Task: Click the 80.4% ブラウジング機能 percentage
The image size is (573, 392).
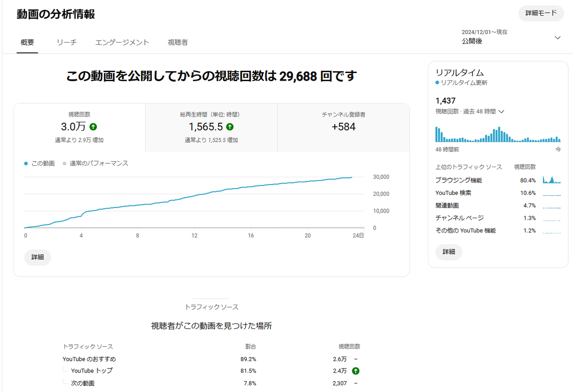Action: (x=528, y=180)
